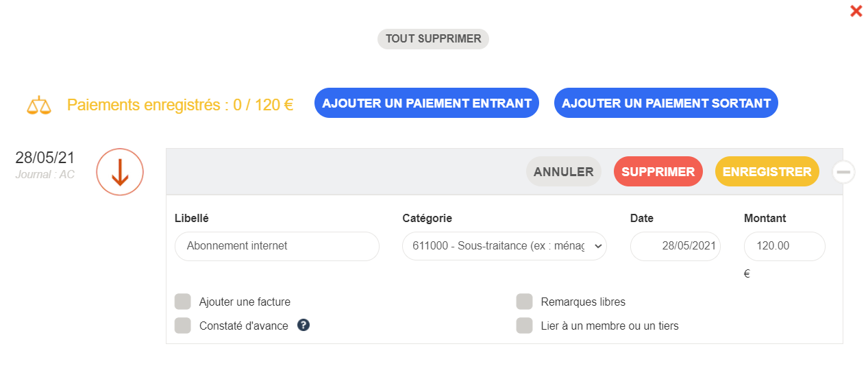The width and height of the screenshot is (868, 366).
Task: Open the Catégorie dropdown
Action: [x=504, y=246]
